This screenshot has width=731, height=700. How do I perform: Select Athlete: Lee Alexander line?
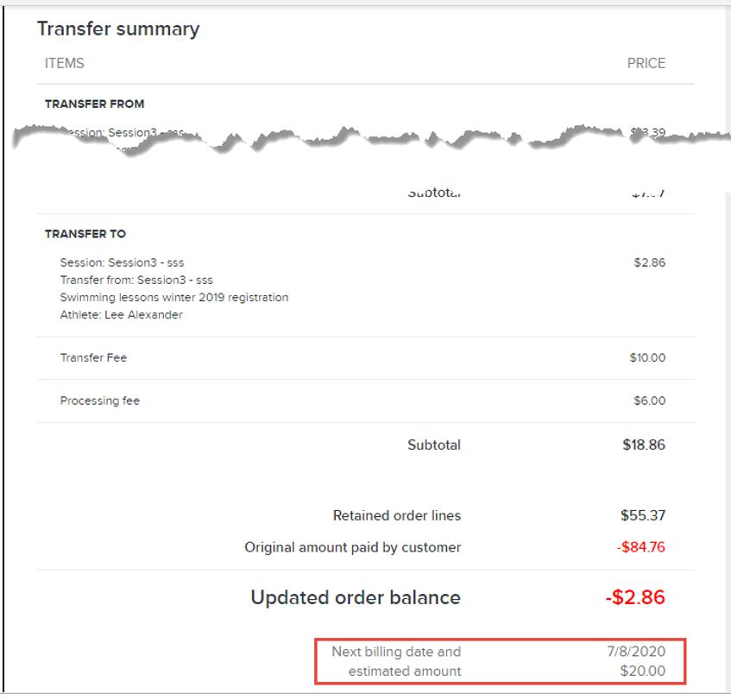click(121, 315)
